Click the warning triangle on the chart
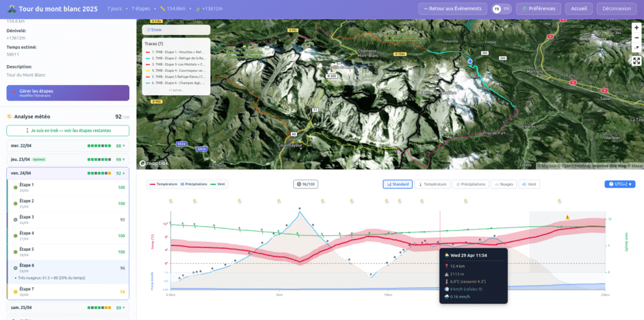 [567, 217]
